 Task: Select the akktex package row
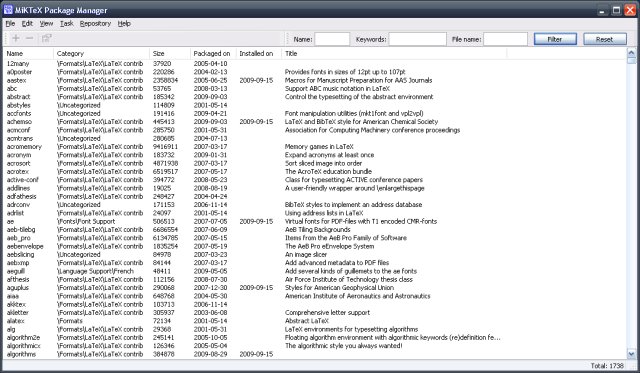[315, 304]
